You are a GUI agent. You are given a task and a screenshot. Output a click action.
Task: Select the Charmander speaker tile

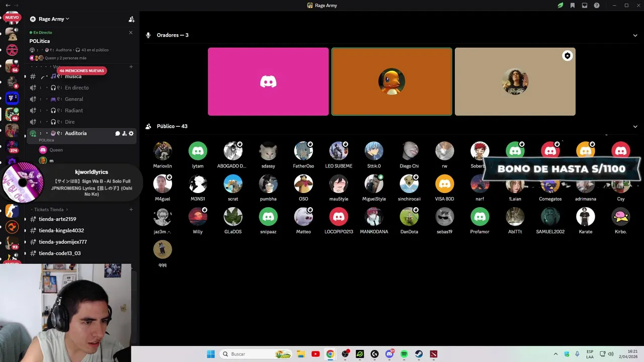point(391,81)
